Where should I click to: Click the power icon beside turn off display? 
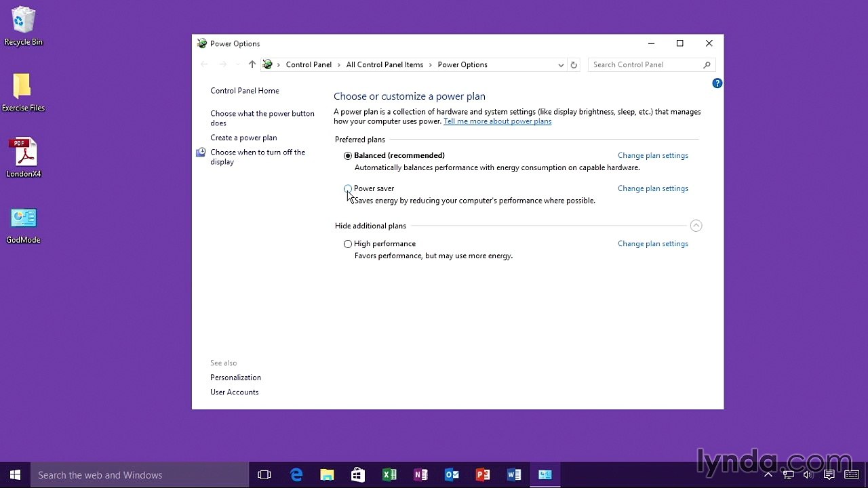tap(201, 153)
